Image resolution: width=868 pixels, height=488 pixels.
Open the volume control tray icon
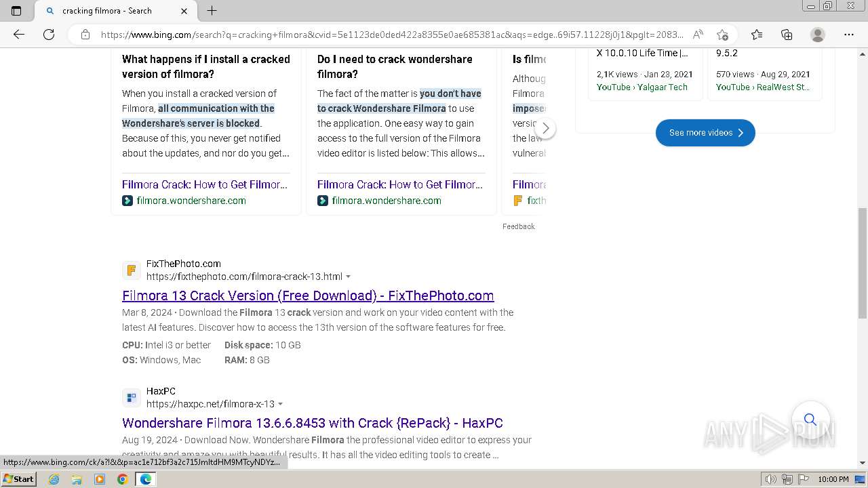(x=770, y=479)
